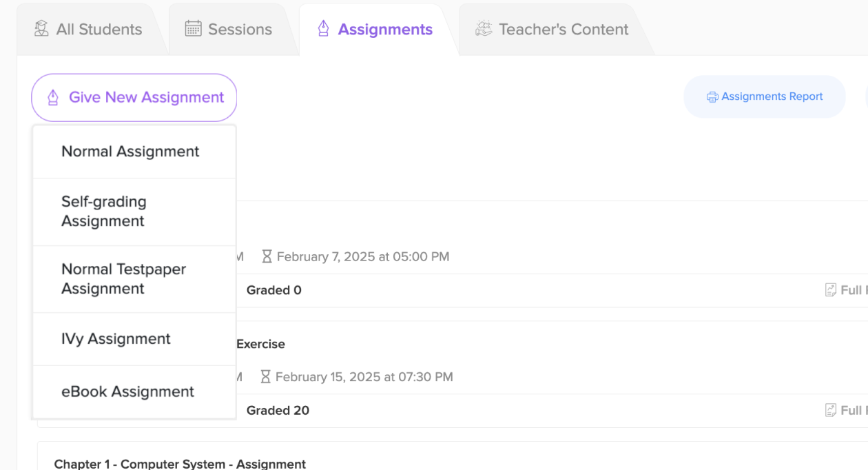Screen dimensions: 868x470
Task: Select the Self-grading Assignment option
Action: pyautogui.click(x=104, y=212)
